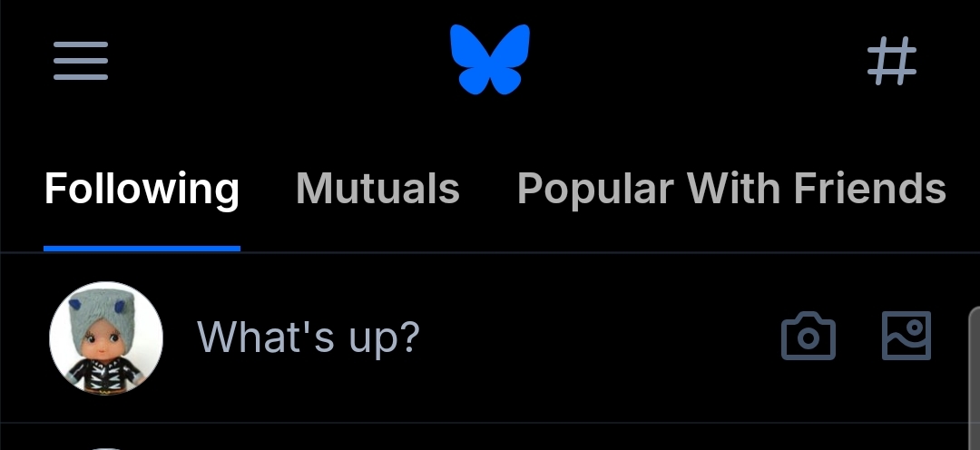Refresh the timeline via butterfly icon
Viewport: 980px width, 450px height.
[x=490, y=59]
